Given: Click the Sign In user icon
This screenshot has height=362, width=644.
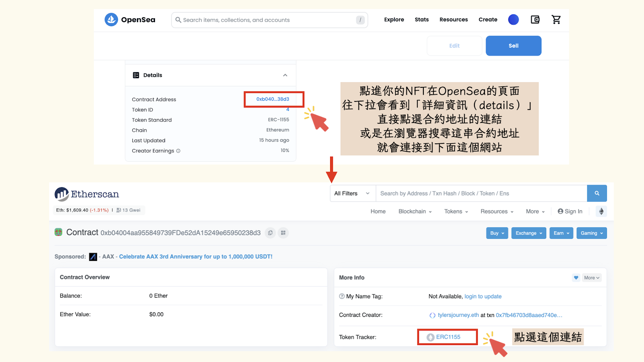Looking at the screenshot, I should point(560,211).
